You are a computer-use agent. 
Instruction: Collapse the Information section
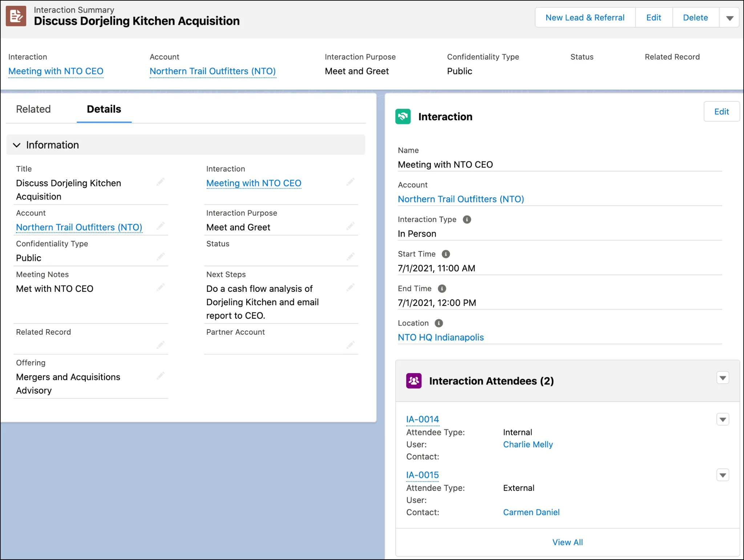pyautogui.click(x=18, y=145)
